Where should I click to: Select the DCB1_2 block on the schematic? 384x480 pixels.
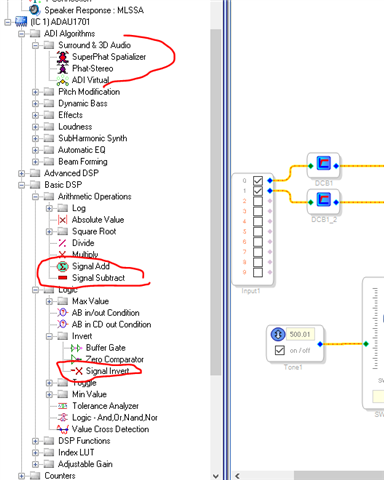[323, 202]
